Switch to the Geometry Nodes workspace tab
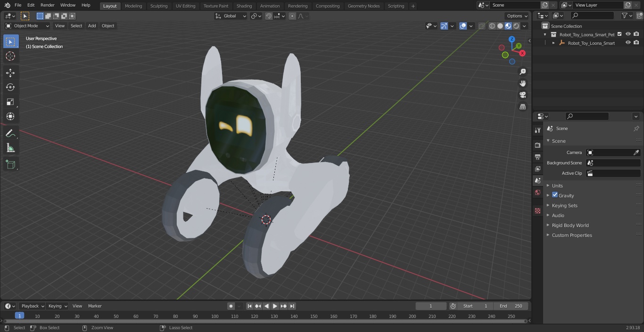Image resolution: width=644 pixels, height=332 pixels. 363,6
